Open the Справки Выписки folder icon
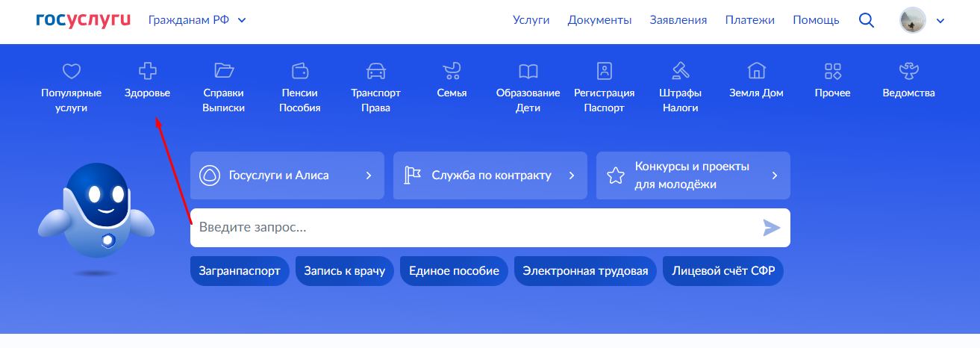This screenshot has height=348, width=980. (x=224, y=71)
